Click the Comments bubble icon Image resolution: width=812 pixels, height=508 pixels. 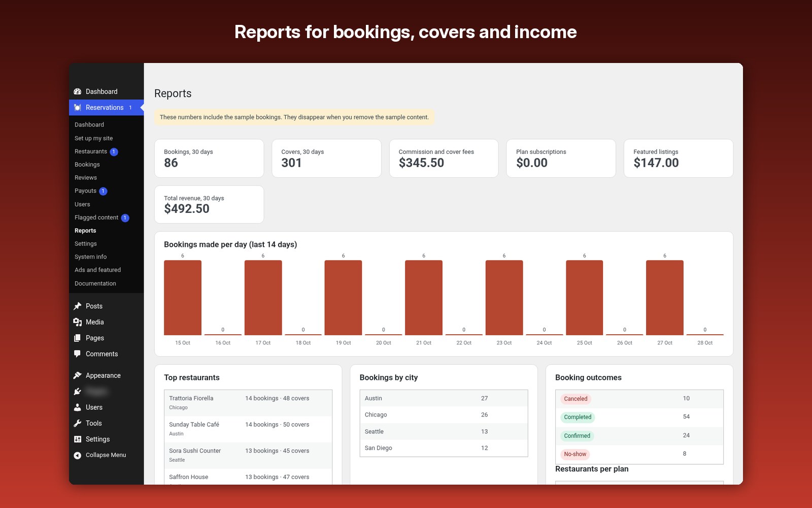tap(78, 354)
